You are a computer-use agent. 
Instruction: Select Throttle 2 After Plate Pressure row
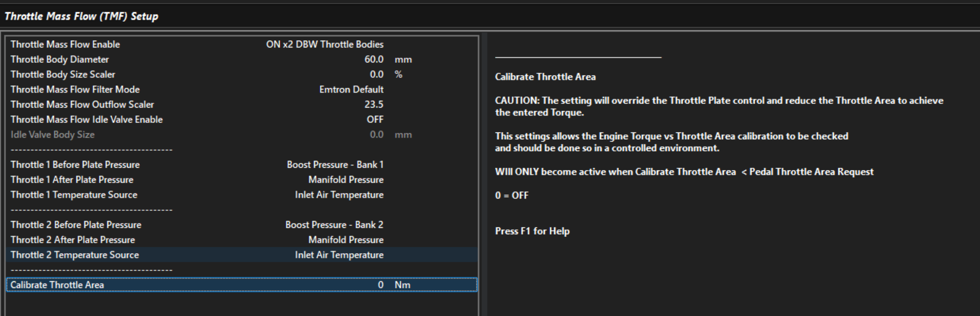pyautogui.click(x=242, y=240)
